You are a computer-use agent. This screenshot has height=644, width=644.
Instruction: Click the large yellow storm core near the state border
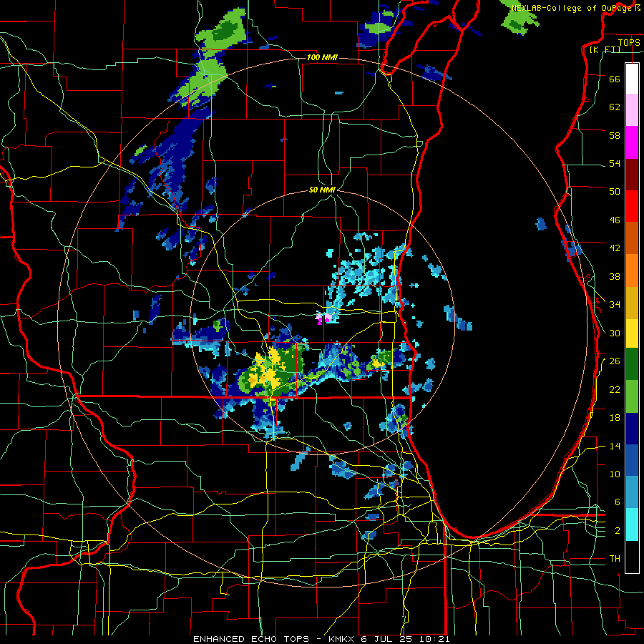[269, 370]
